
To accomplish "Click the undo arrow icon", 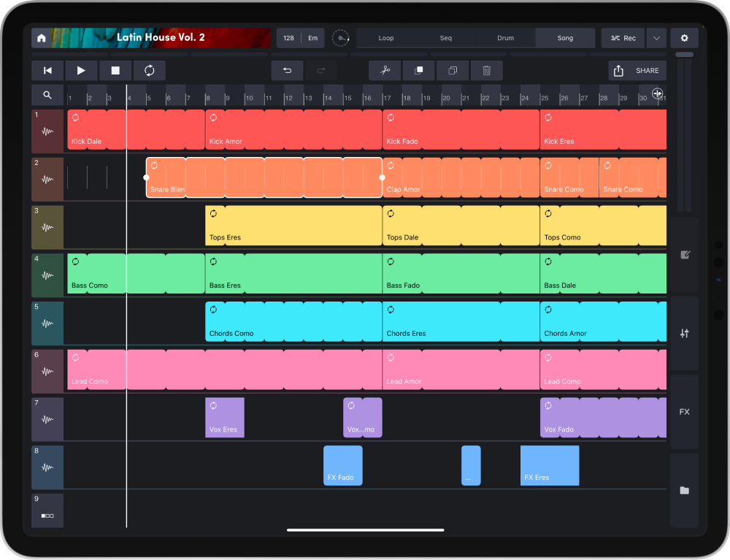I will [x=287, y=70].
